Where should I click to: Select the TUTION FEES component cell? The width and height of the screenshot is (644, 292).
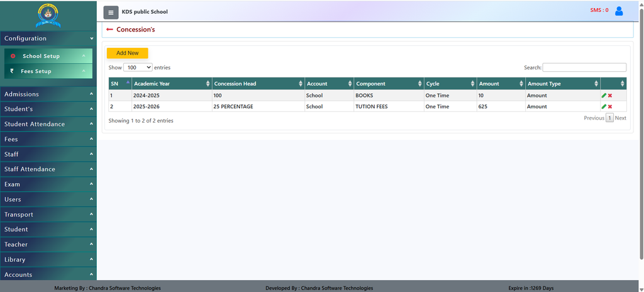(x=389, y=106)
